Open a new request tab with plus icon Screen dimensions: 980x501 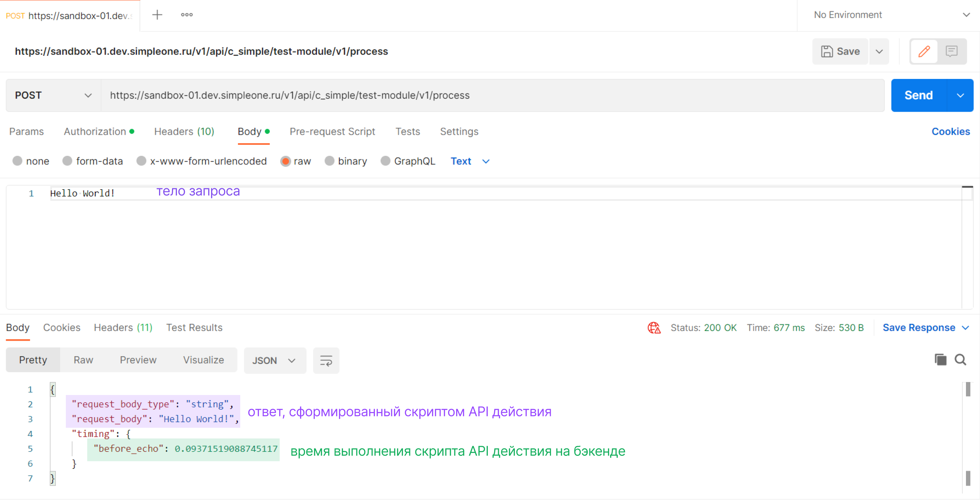(157, 15)
